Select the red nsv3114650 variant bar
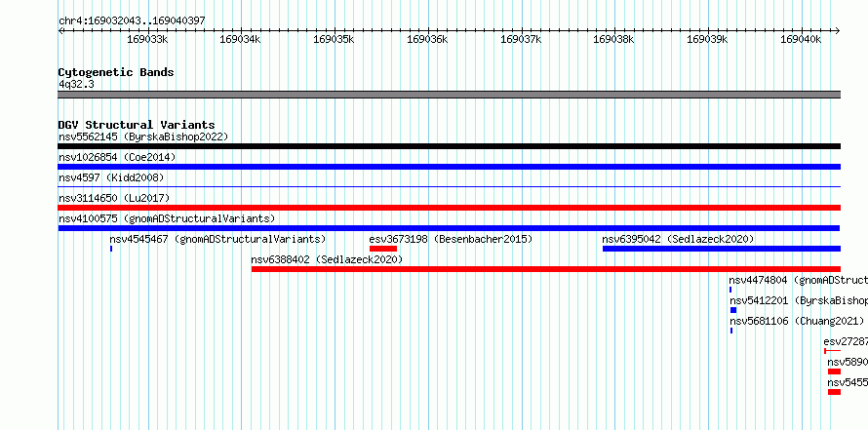Viewport: 868px width, 430px height. click(449, 208)
